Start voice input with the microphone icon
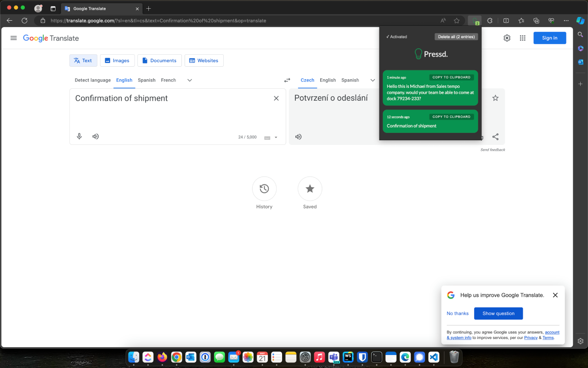This screenshot has width=588, height=368. pyautogui.click(x=79, y=137)
